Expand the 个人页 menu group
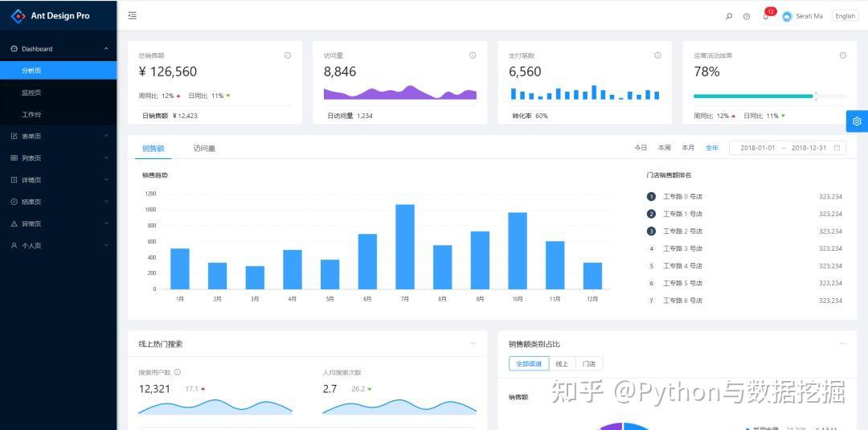Screen dimensions: 868x430 pyautogui.click(x=106, y=246)
